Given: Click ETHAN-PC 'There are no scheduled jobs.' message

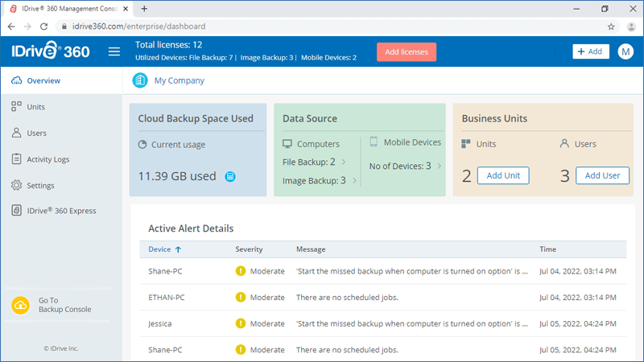Looking at the screenshot, I should click(348, 297).
